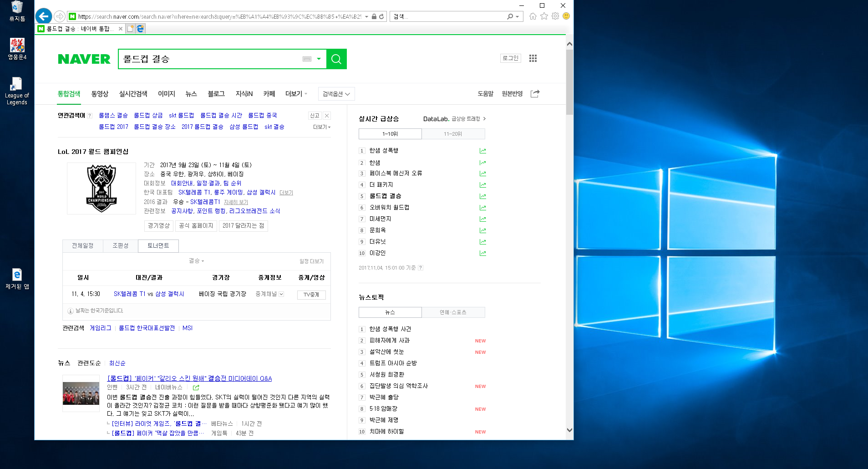Click the news article thumbnail image
The height and width of the screenshot is (469, 868).
(81, 393)
